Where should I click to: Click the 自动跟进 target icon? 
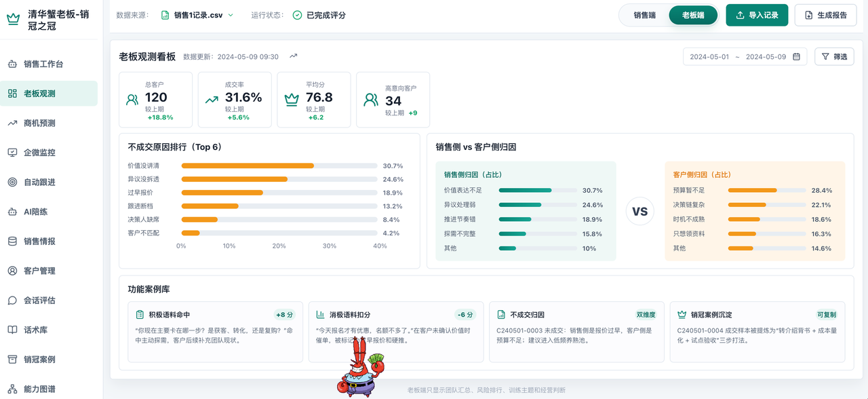(x=12, y=182)
